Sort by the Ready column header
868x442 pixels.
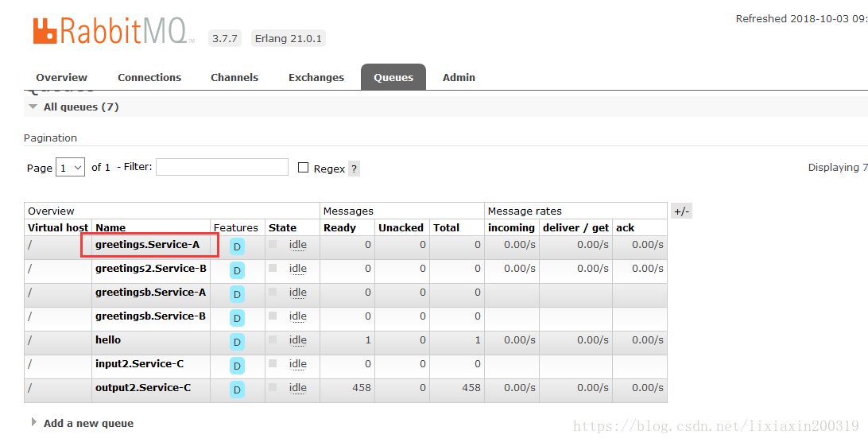tap(340, 227)
